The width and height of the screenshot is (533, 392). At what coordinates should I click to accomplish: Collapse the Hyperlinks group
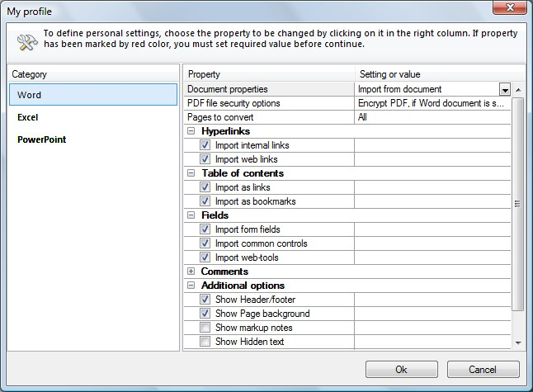(191, 131)
